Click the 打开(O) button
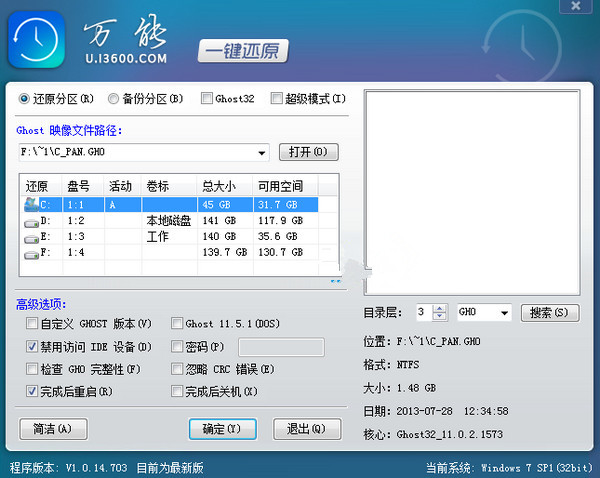 click(307, 153)
